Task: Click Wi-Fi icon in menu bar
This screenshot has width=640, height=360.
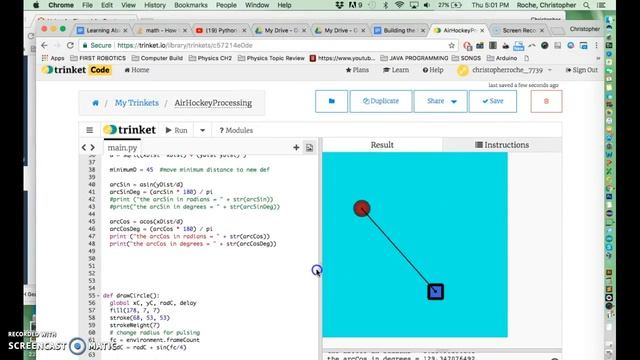Action: tap(399, 5)
